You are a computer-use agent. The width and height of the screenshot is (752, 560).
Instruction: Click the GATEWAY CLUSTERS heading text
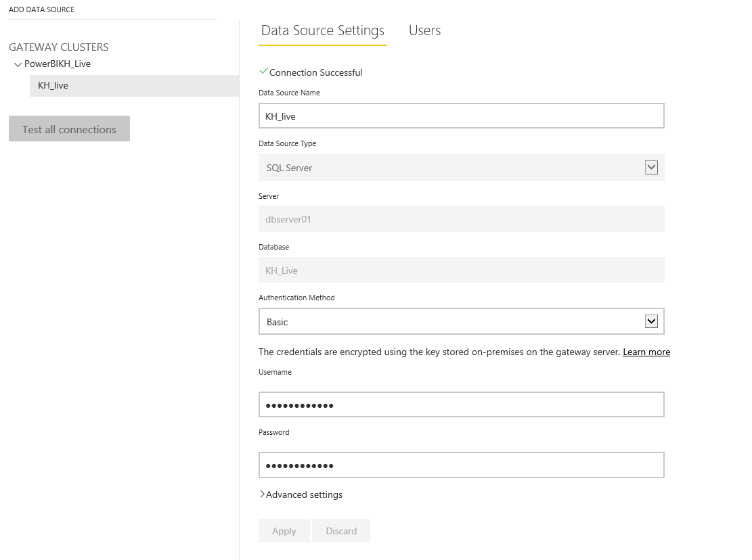pyautogui.click(x=58, y=47)
